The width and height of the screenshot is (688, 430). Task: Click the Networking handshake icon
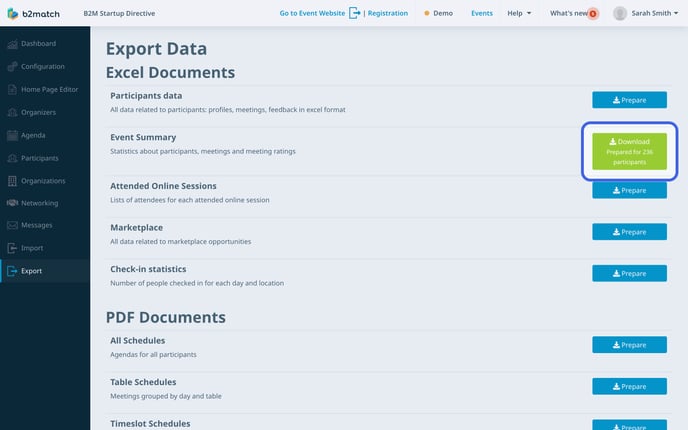coord(12,203)
